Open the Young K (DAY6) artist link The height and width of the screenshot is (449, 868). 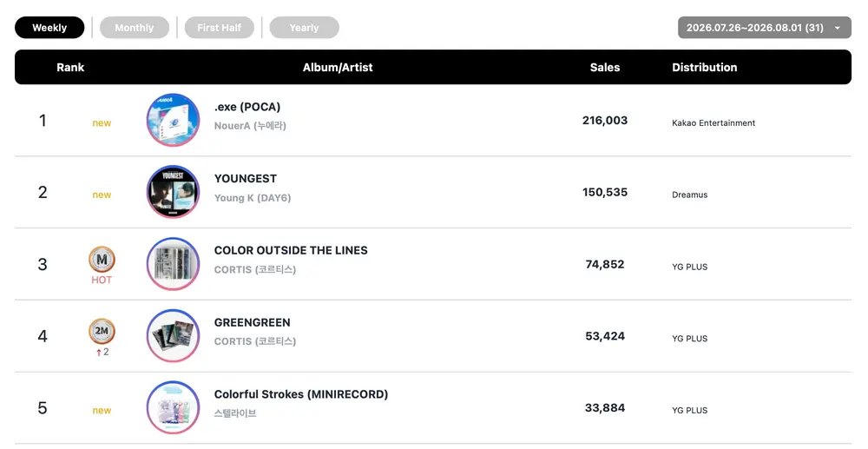253,198
